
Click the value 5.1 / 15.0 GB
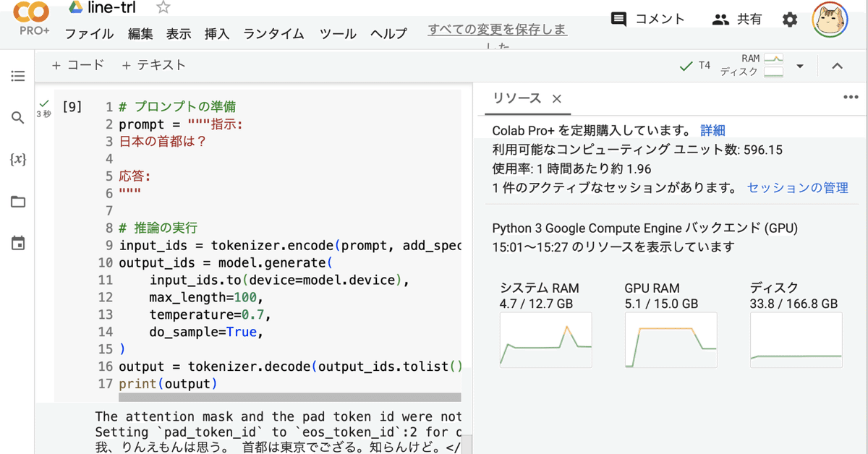[661, 304]
